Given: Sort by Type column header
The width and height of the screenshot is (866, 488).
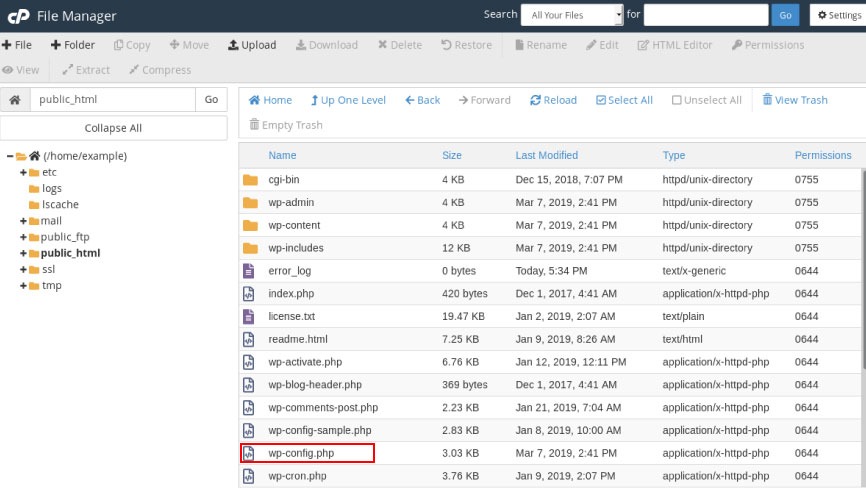Looking at the screenshot, I should [x=674, y=155].
